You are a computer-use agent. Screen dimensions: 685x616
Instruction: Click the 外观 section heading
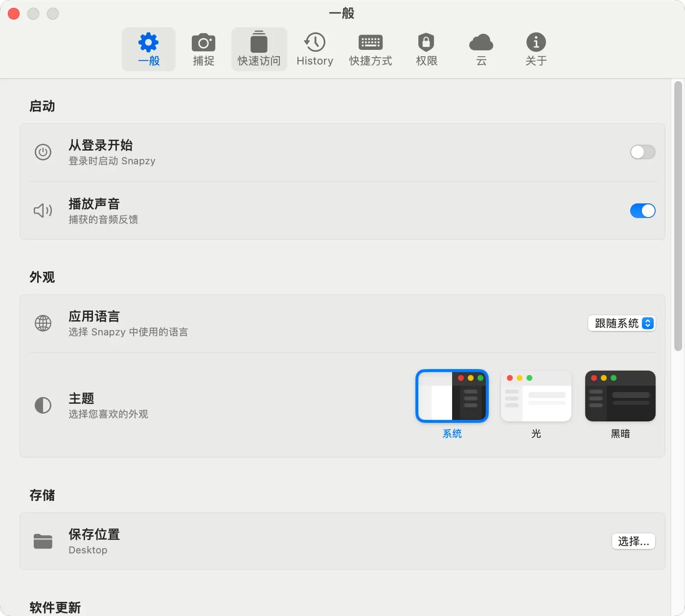pyautogui.click(x=42, y=277)
